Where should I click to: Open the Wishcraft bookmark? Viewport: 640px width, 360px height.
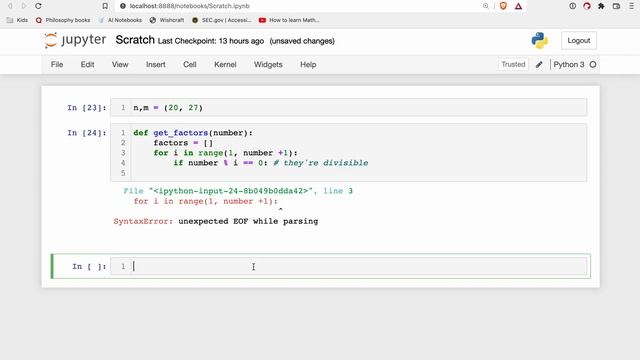pyautogui.click(x=167, y=20)
